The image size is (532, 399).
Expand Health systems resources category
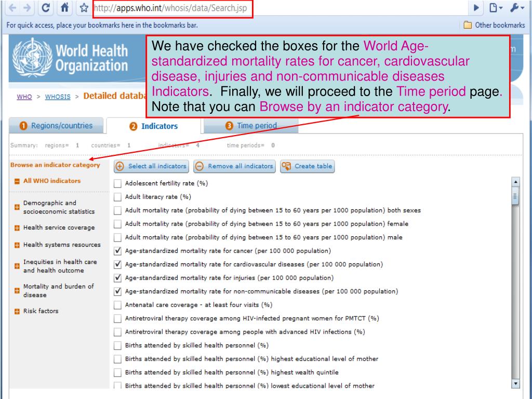click(x=17, y=245)
